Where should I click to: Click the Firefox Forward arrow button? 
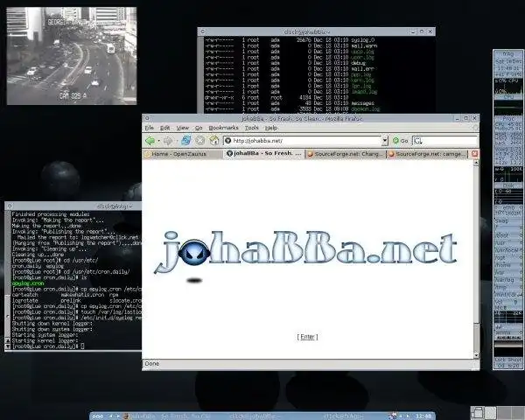click(x=168, y=141)
